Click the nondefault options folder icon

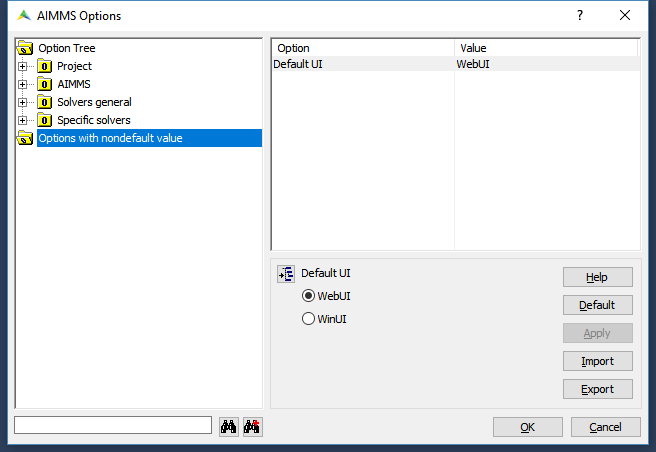[25, 138]
